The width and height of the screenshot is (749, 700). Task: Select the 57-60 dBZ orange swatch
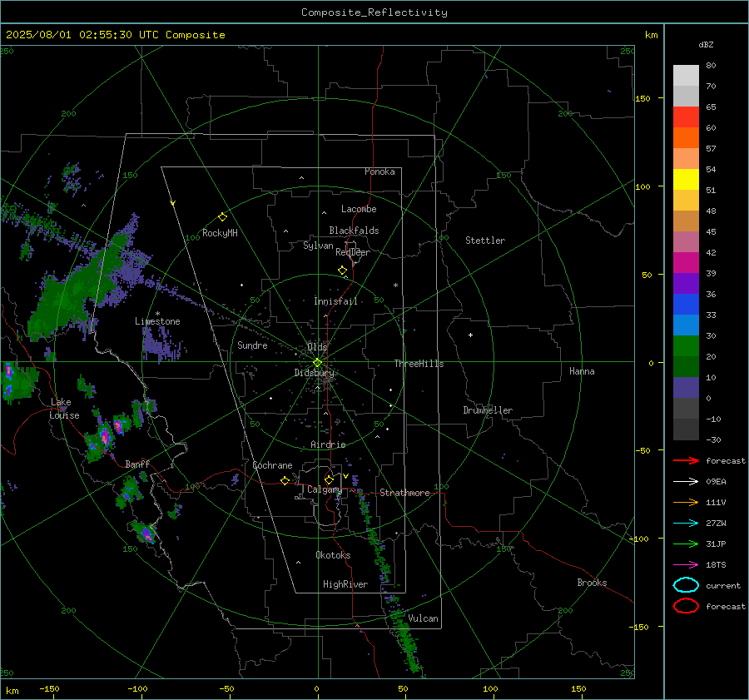[686, 137]
